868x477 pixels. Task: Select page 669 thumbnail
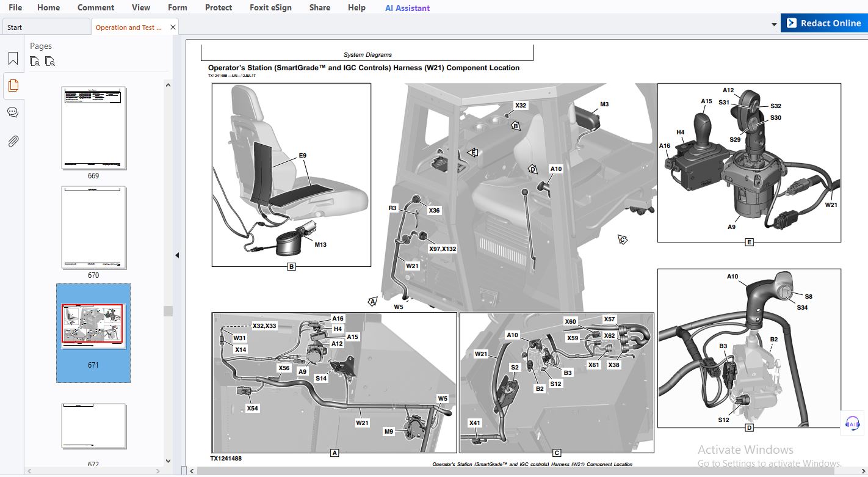[93, 128]
